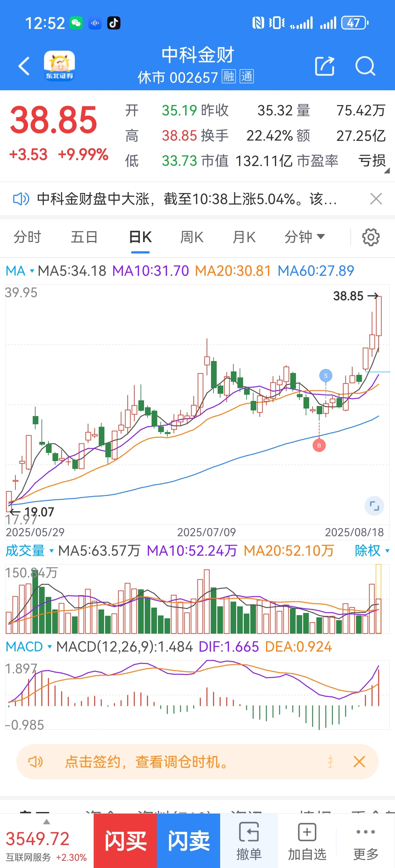Image resolution: width=395 pixels, height=868 pixels.
Task: Tap the volume MA5:63.57万 label
Action: click(99, 551)
